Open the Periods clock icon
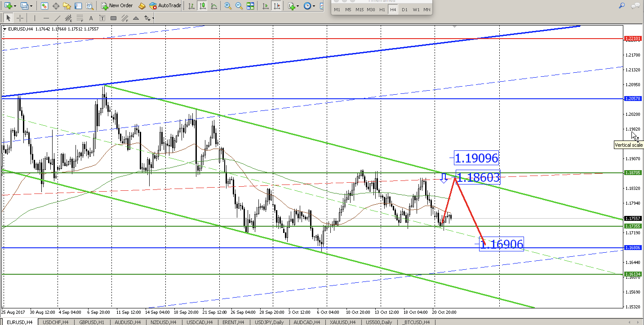The width and height of the screenshot is (644, 325). click(307, 6)
